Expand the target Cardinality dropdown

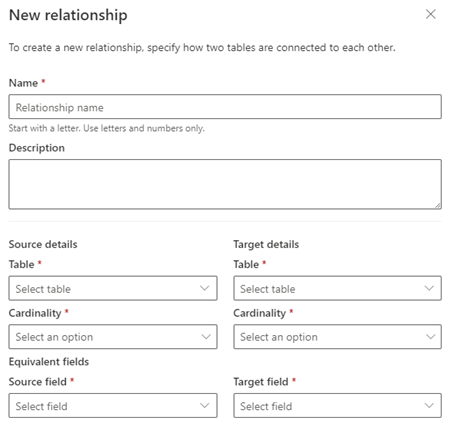pyautogui.click(x=337, y=337)
